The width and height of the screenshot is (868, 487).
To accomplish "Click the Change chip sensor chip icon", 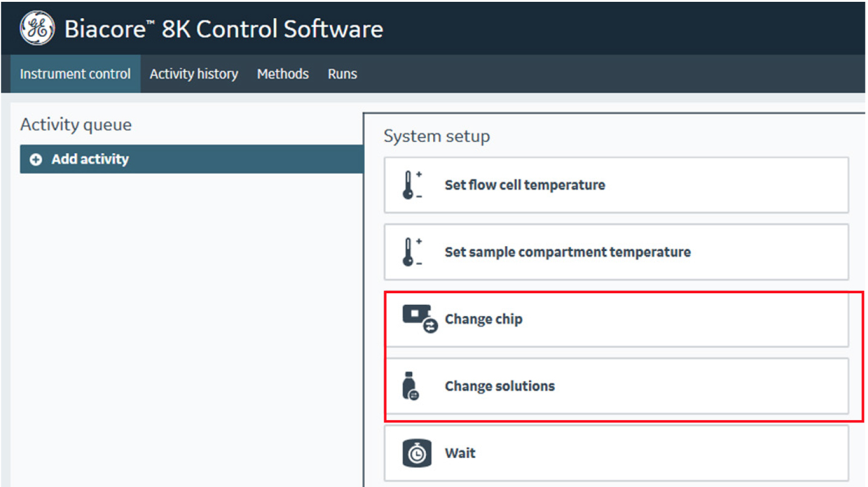I will click(x=419, y=319).
